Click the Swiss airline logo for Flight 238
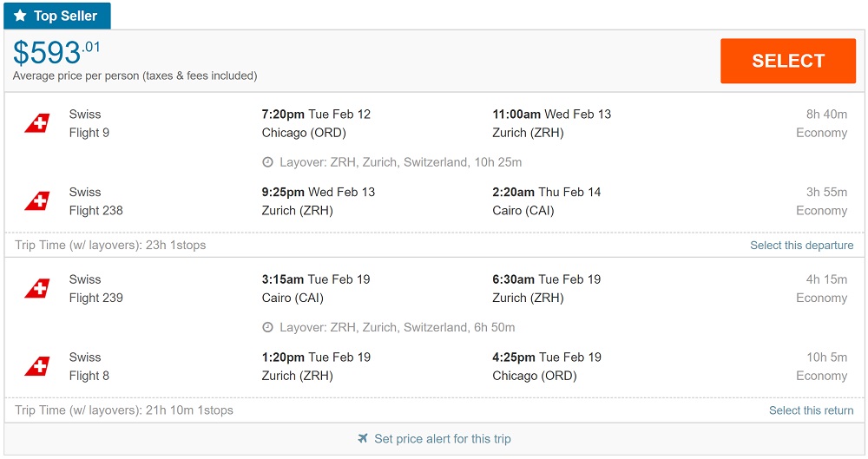The height and width of the screenshot is (459, 868). (x=37, y=201)
